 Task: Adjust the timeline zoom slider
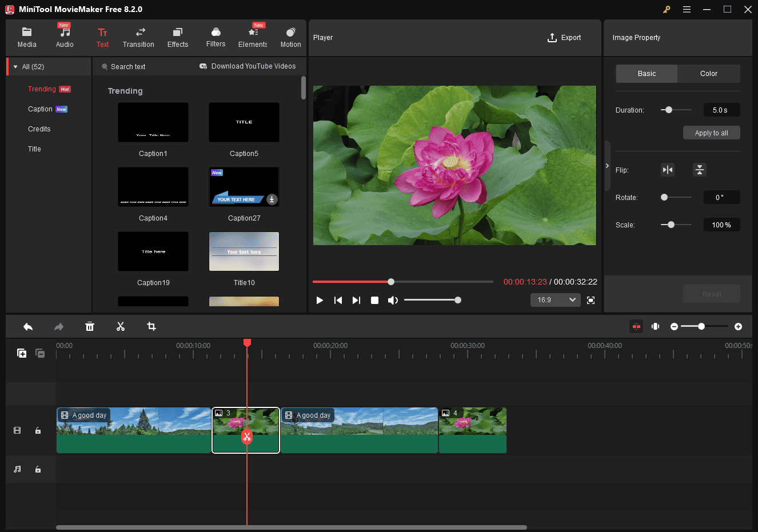(704, 326)
